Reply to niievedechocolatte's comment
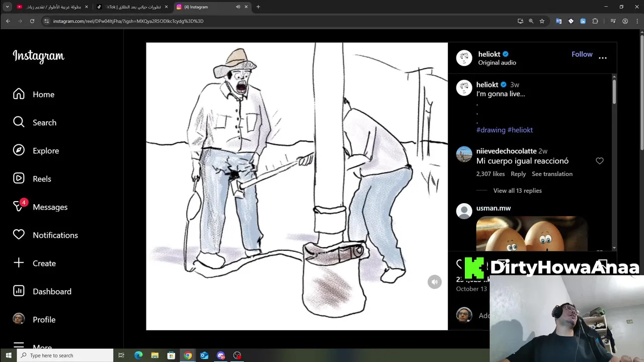Viewport: 644px width, 362px height. (518, 174)
